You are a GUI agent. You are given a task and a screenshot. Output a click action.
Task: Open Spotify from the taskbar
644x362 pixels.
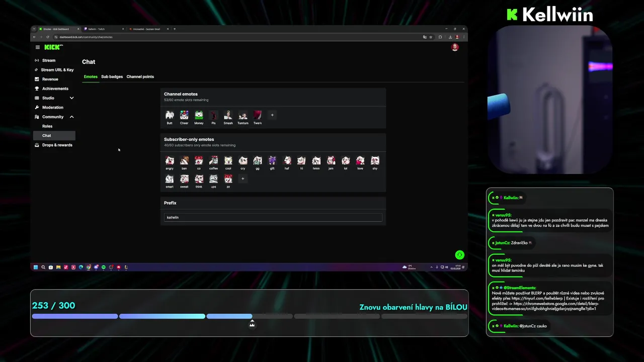104,267
